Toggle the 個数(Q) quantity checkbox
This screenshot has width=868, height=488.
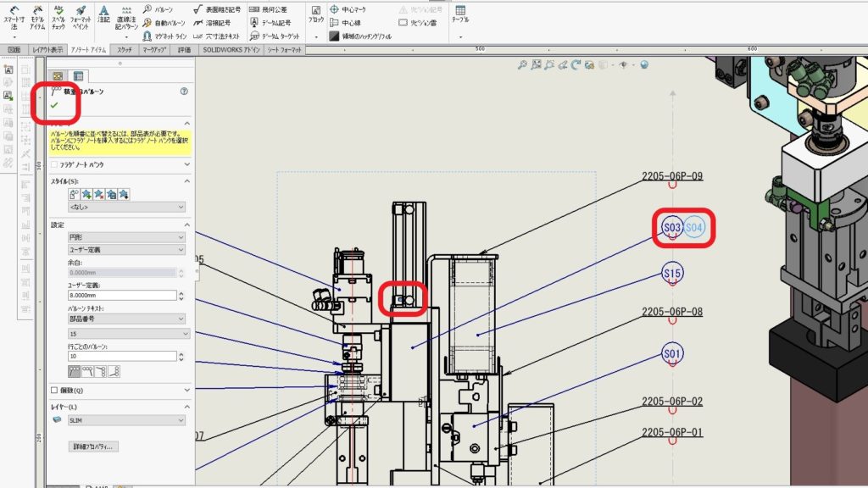(x=56, y=391)
